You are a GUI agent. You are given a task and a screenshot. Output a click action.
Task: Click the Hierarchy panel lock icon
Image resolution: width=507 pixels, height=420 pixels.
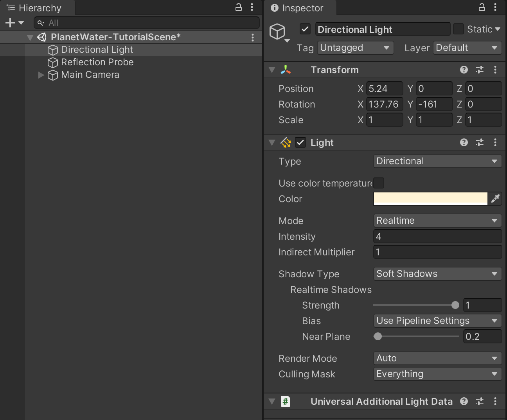point(238,7)
